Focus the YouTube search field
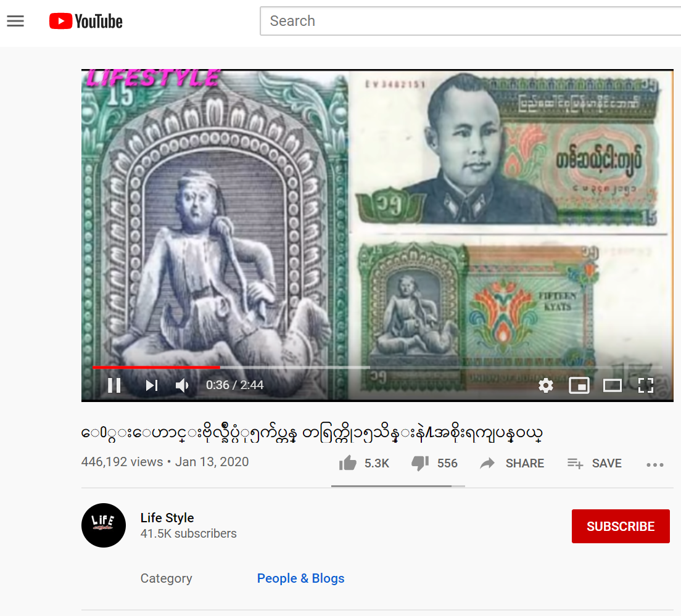Image resolution: width=681 pixels, height=616 pixels. [471, 21]
